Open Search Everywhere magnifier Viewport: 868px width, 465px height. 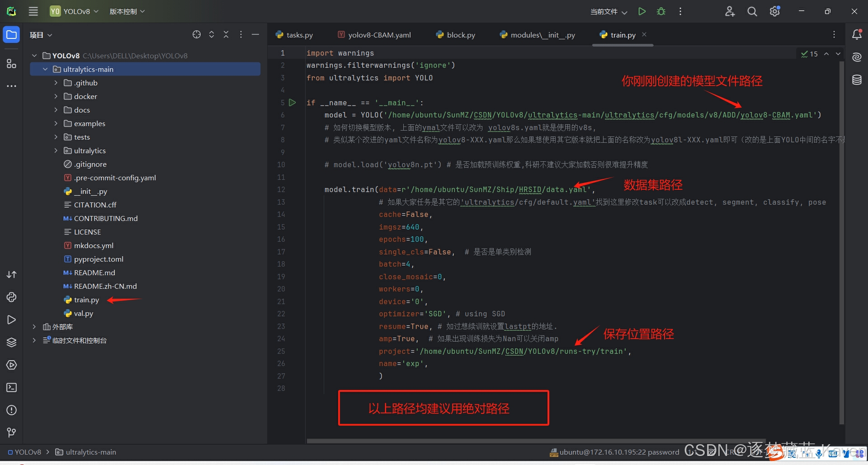(752, 11)
